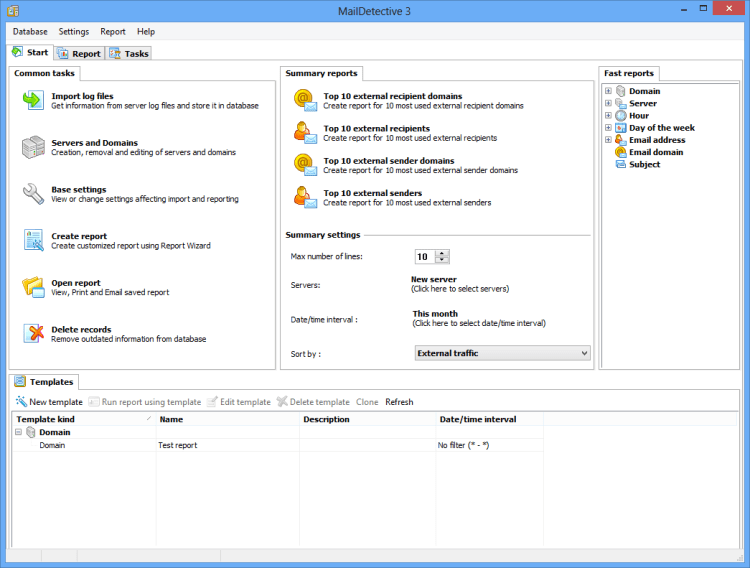
Task: Click the Description column header
Action: coord(367,419)
